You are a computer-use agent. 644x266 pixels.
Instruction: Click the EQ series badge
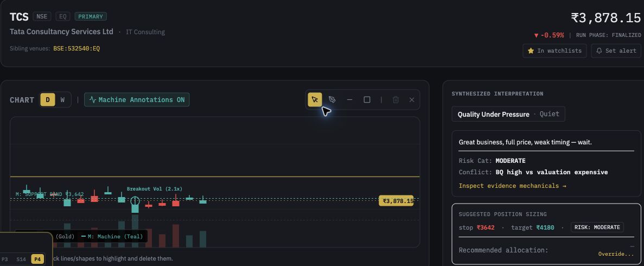point(63,16)
